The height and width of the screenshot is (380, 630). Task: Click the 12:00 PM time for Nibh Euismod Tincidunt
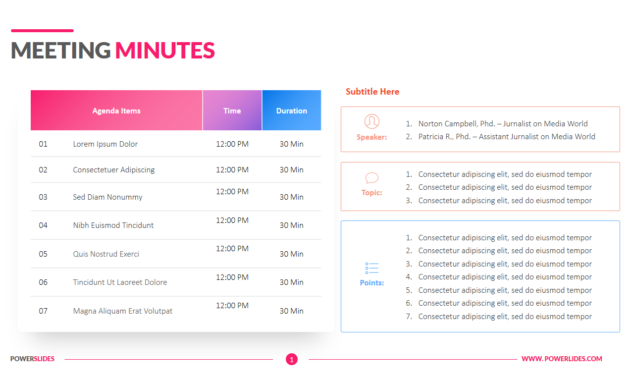coord(232,220)
